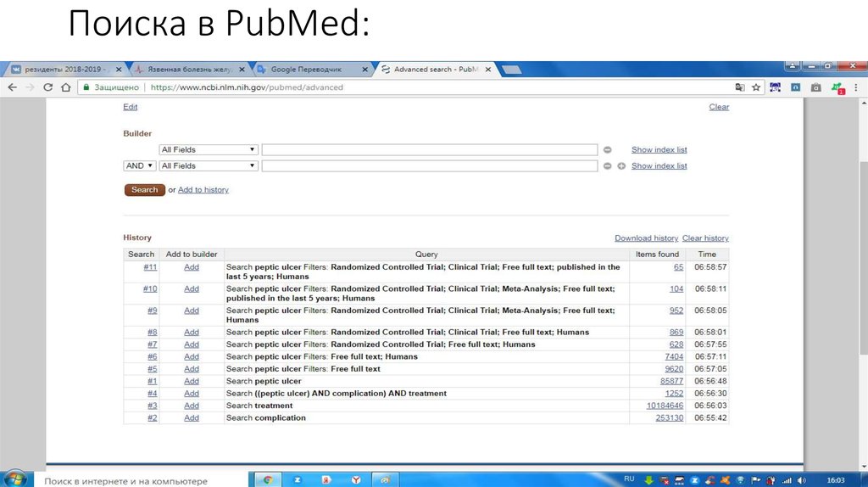Open search #11 in the history table
The height and width of the screenshot is (487, 868).
[150, 267]
